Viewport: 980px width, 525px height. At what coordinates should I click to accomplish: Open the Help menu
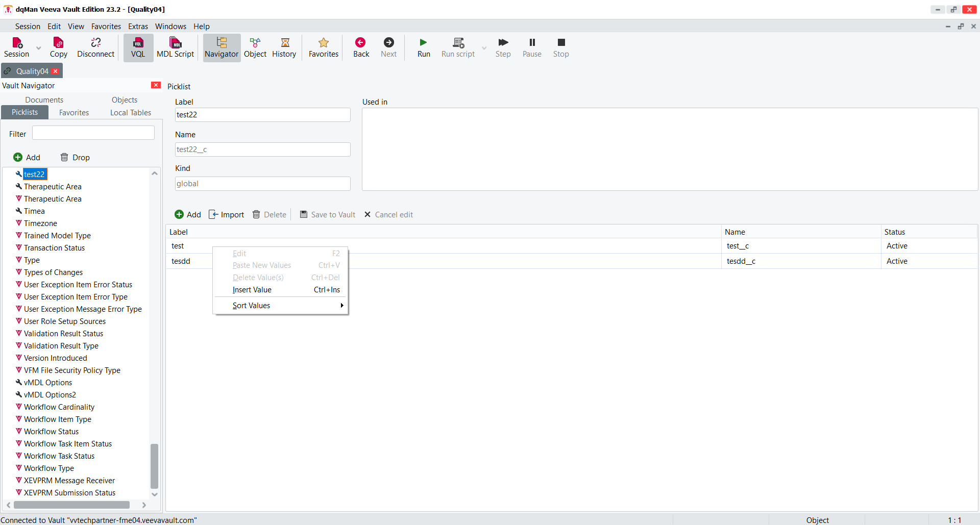coord(202,27)
